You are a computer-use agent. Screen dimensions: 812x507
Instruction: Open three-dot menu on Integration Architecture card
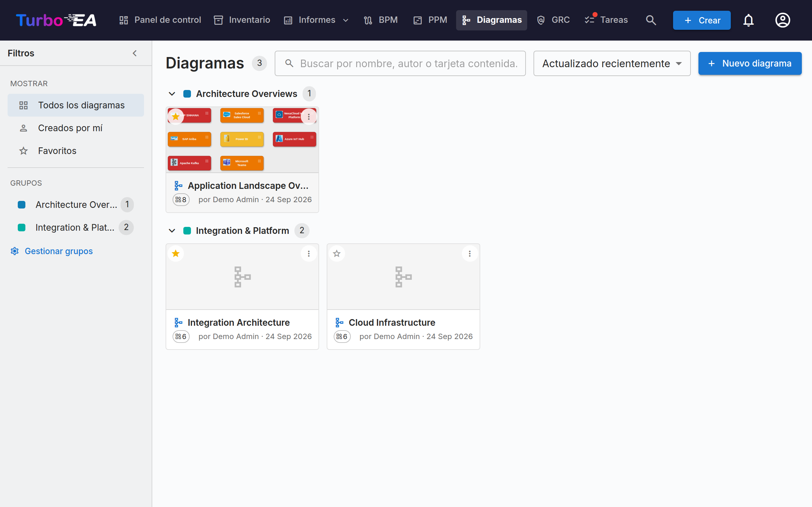click(x=309, y=253)
